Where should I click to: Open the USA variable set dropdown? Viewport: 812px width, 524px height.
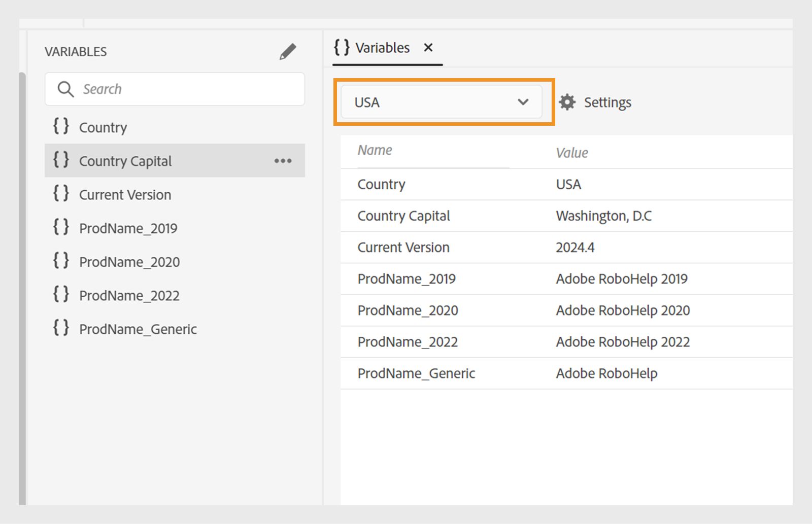(x=442, y=102)
